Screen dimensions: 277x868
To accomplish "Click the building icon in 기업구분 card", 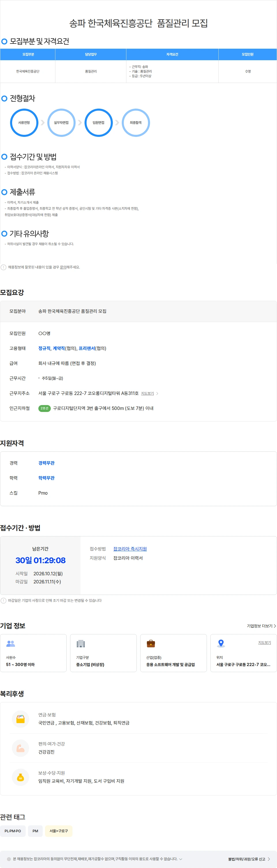I will click(x=81, y=644).
